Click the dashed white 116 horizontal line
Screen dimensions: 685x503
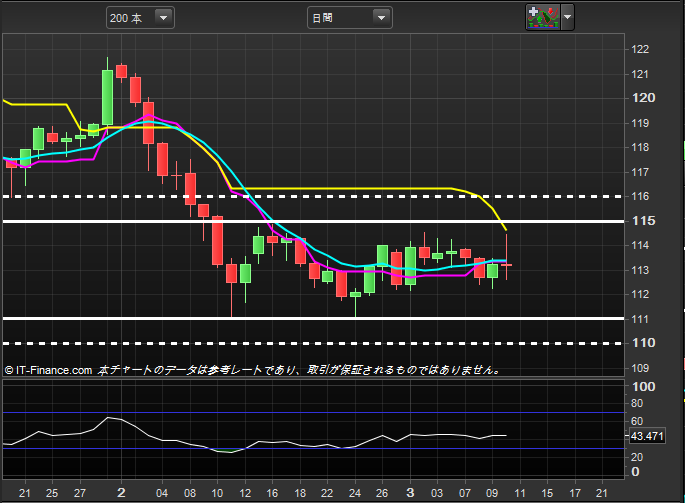313,197
